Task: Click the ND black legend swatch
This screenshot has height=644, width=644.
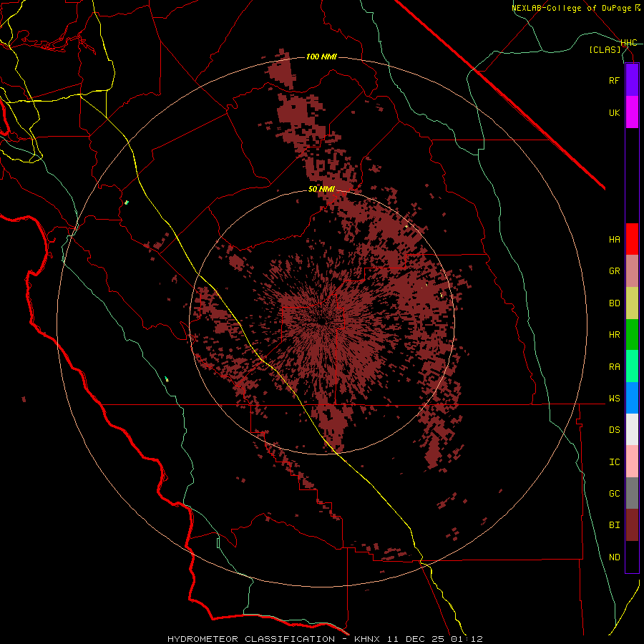Action: click(x=632, y=557)
